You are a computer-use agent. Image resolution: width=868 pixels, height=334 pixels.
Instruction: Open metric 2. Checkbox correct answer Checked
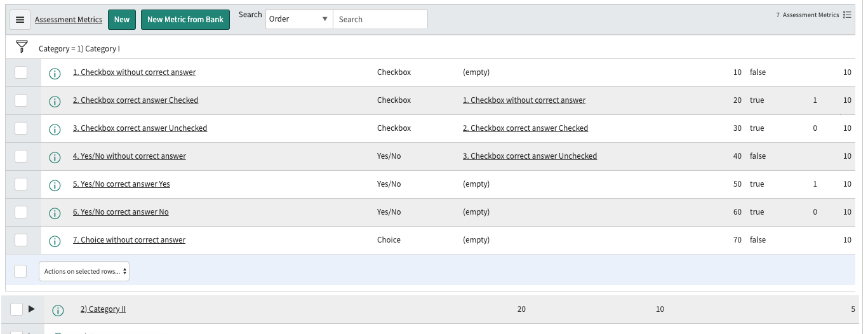coord(135,100)
